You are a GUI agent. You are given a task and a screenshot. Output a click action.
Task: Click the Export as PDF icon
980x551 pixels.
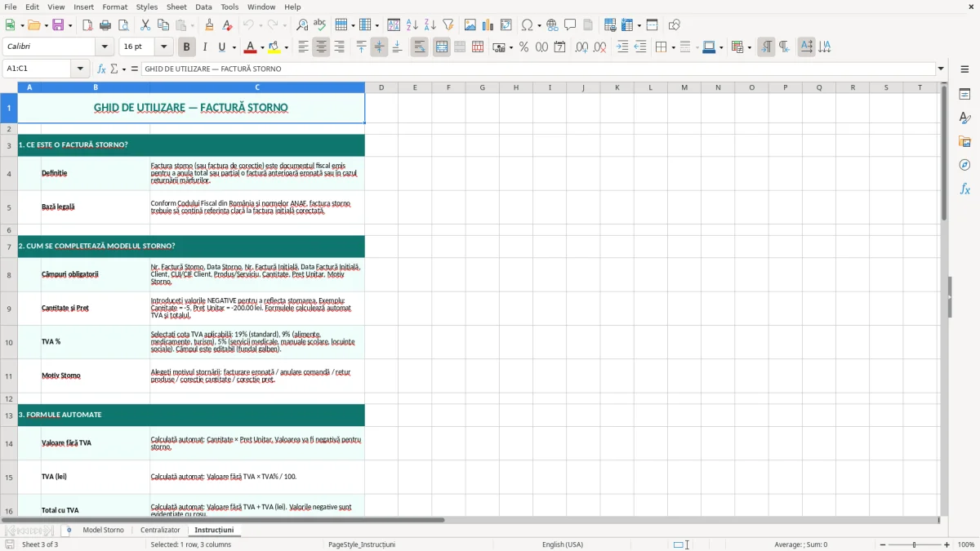pos(87,25)
